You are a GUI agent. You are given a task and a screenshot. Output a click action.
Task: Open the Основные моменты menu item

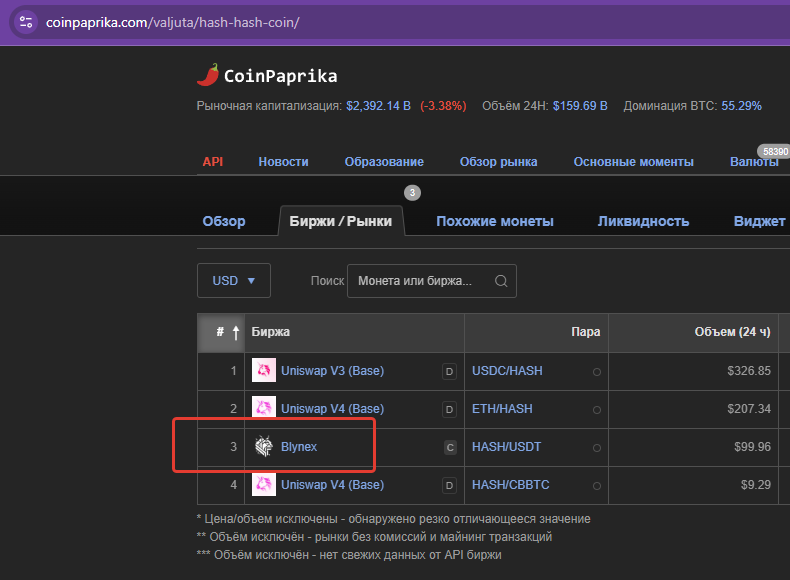(x=633, y=162)
